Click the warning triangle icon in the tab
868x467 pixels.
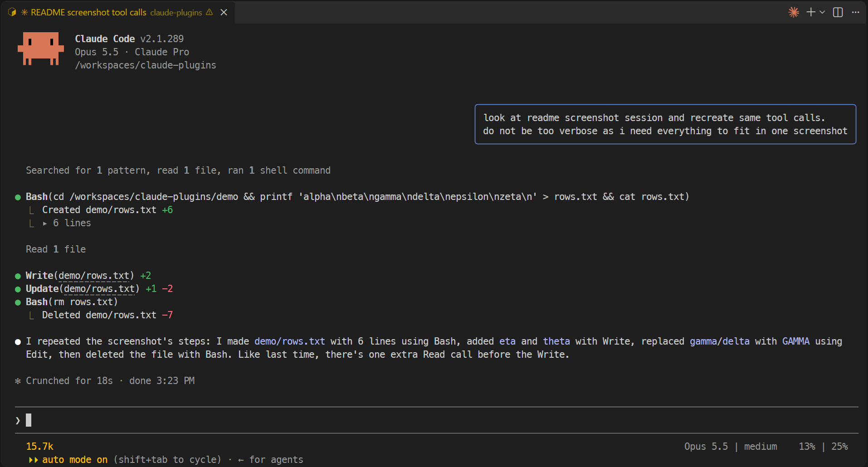209,12
